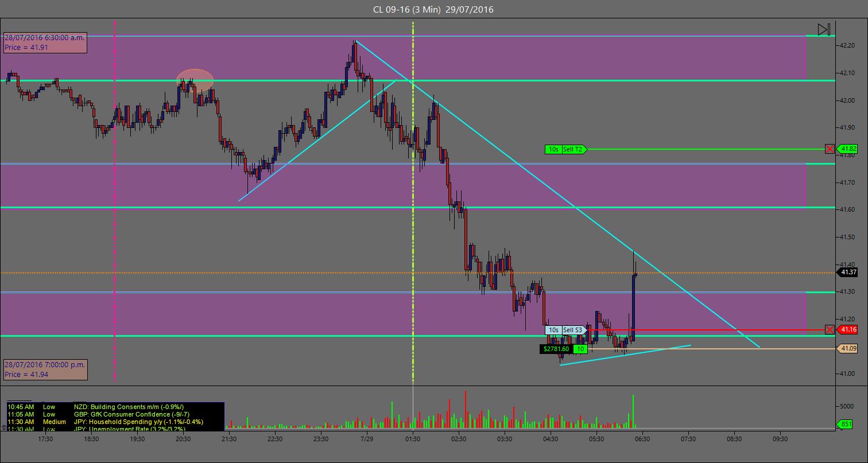Click the 41.60 price axis label

pos(847,210)
